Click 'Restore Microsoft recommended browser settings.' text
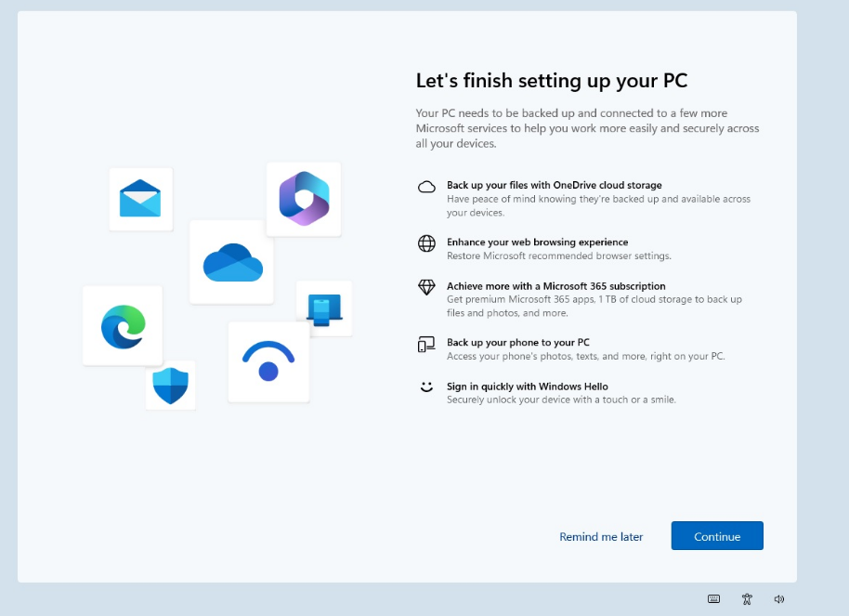 (x=559, y=256)
